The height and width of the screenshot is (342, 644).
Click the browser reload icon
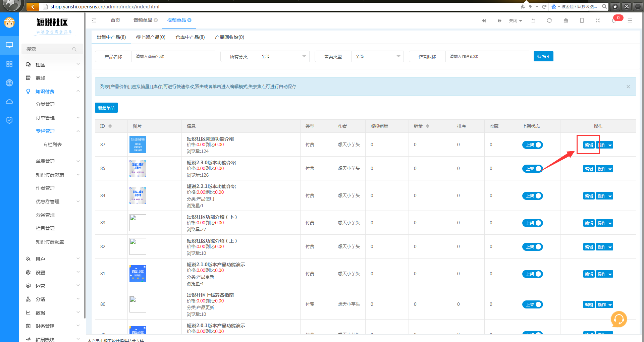point(544,6)
